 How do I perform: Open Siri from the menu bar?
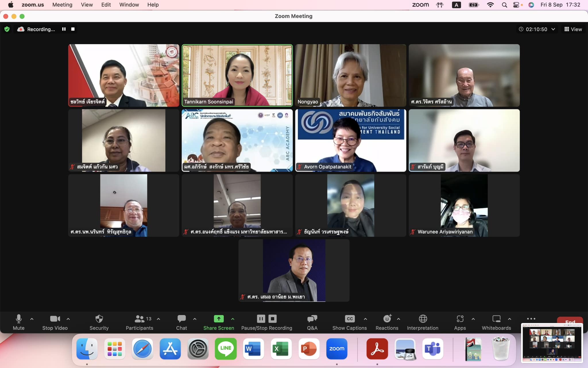point(531,5)
